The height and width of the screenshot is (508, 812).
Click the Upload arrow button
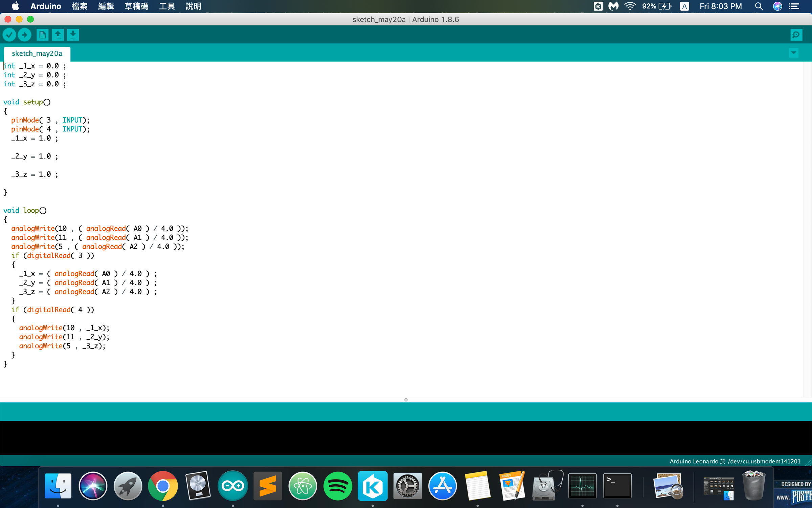coord(24,35)
